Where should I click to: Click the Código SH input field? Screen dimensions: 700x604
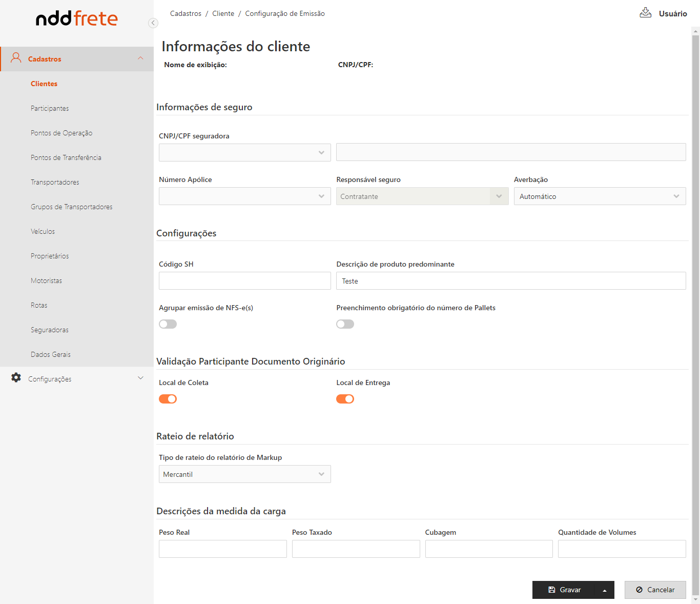[244, 281]
